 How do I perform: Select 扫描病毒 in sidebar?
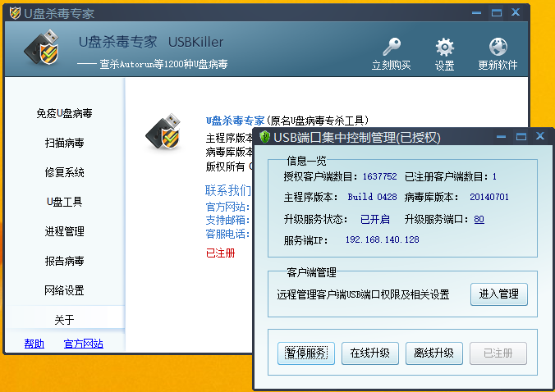click(64, 143)
